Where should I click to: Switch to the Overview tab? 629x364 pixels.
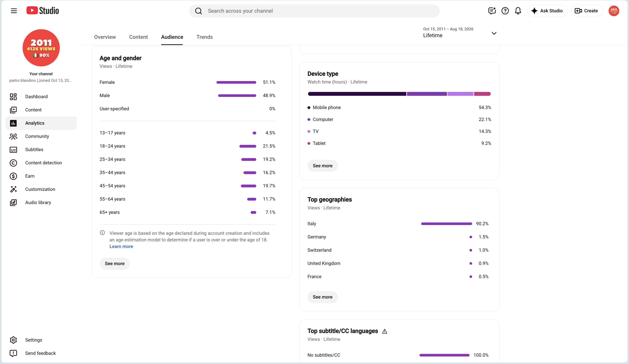[x=105, y=37]
